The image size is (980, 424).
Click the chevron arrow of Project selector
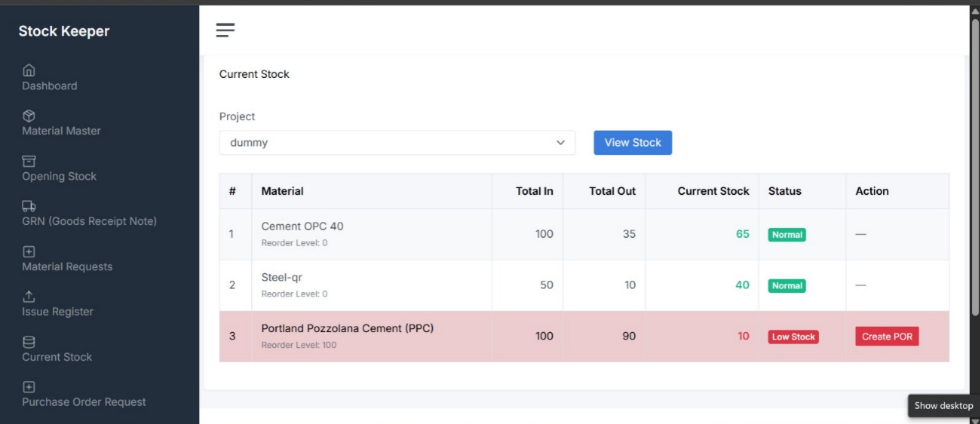(560, 143)
